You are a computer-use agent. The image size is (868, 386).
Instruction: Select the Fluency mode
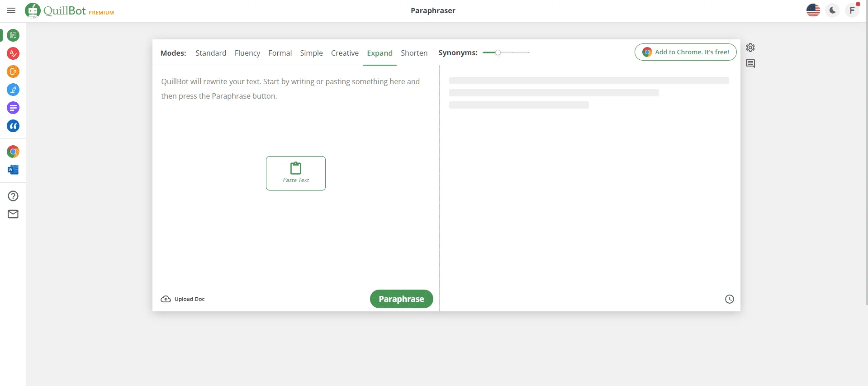[247, 53]
